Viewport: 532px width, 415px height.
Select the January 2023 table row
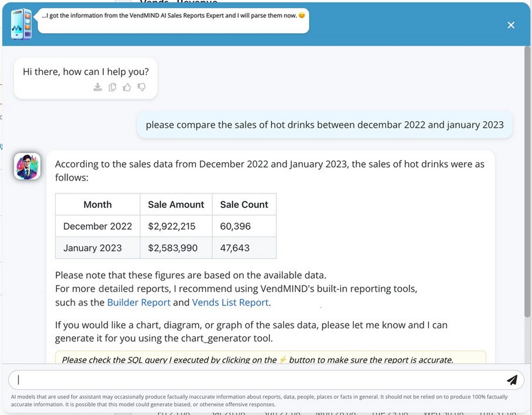tap(93, 248)
